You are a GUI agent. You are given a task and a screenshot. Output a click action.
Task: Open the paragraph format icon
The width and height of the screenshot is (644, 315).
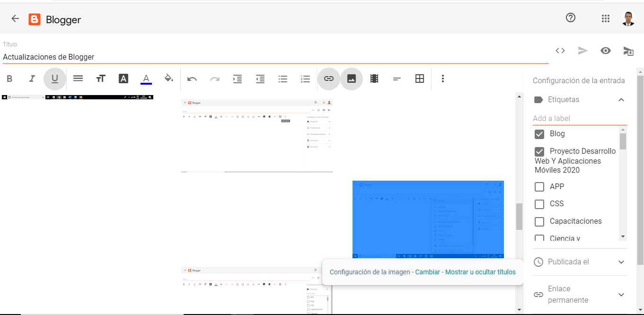(78, 79)
